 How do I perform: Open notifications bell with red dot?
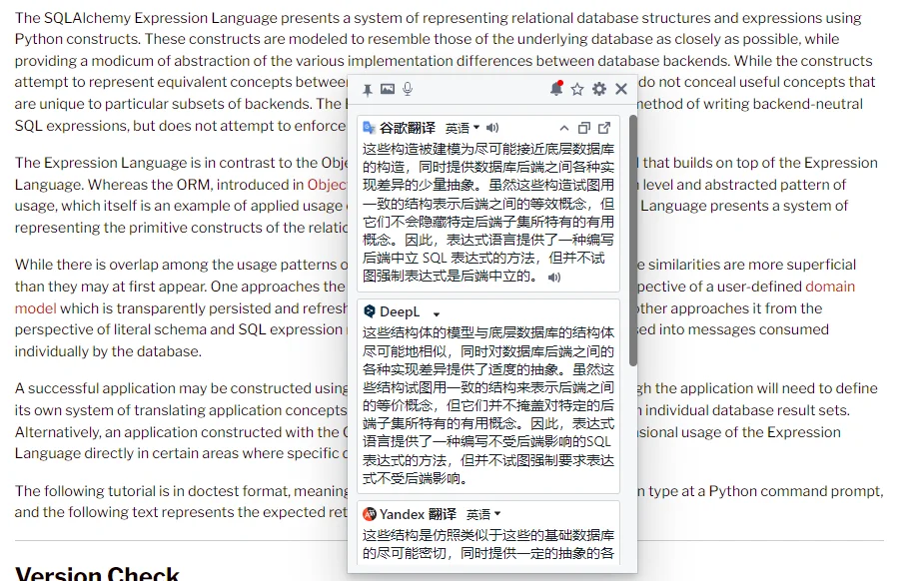pyautogui.click(x=556, y=89)
